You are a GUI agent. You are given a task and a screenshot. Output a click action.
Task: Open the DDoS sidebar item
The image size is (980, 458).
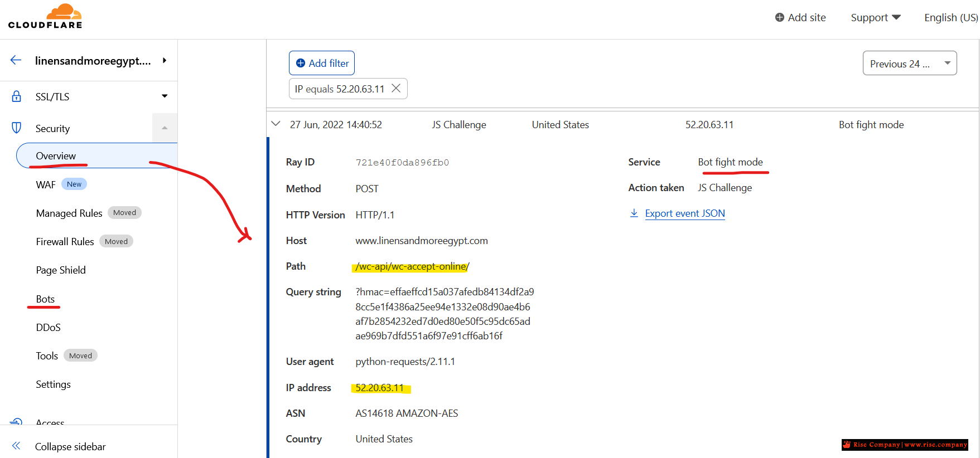[48, 327]
